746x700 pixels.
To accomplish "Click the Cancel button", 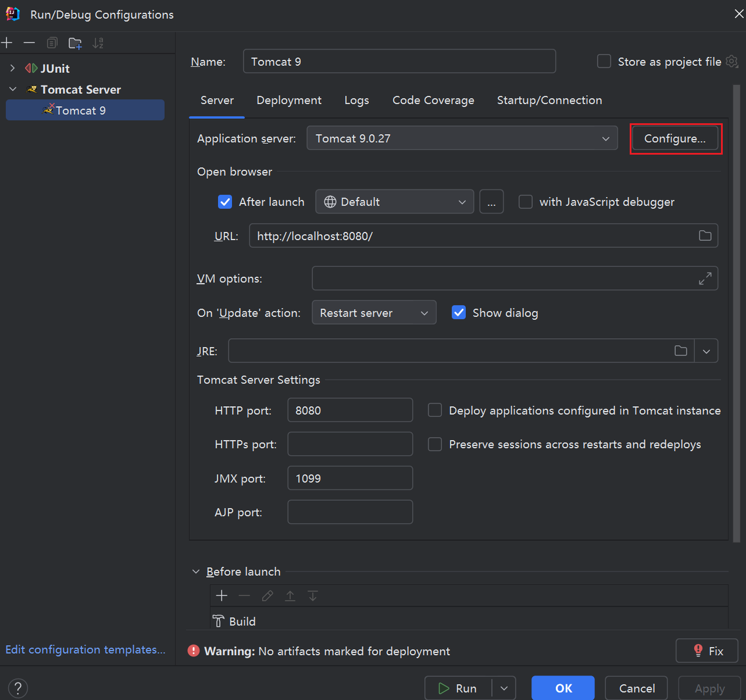I will (x=637, y=688).
